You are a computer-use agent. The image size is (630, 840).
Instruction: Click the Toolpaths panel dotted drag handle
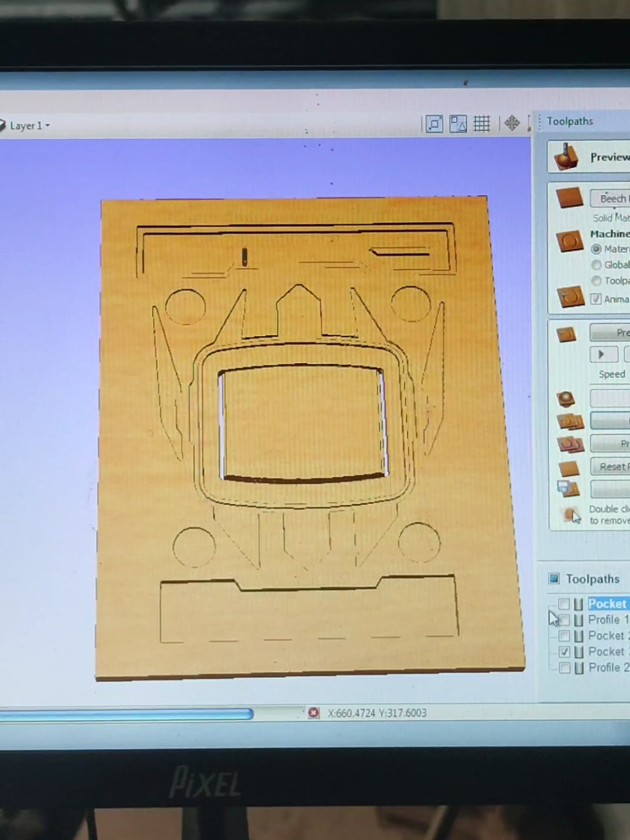[540, 121]
